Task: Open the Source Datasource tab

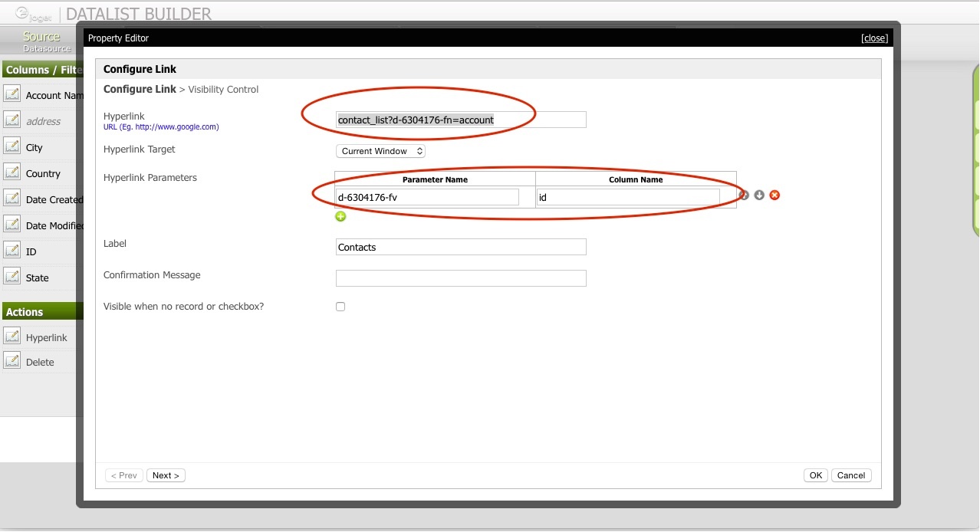Action: 41,41
